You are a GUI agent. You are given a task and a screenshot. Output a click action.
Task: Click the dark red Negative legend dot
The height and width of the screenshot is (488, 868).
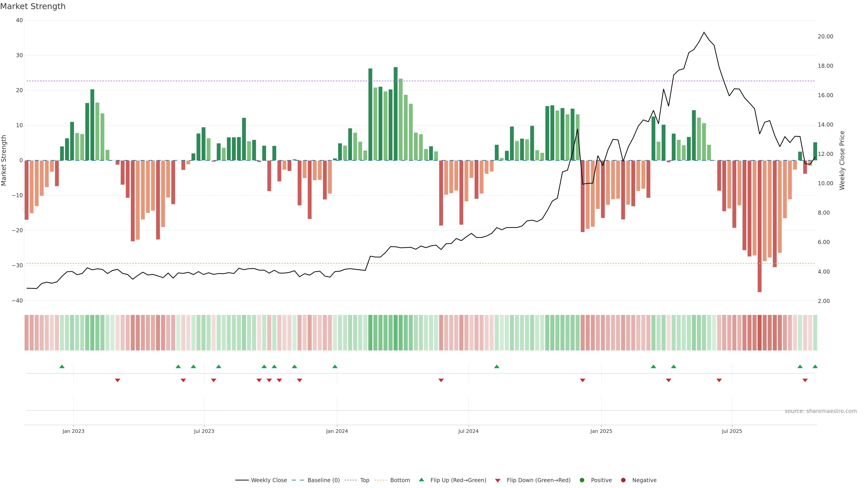(623, 480)
